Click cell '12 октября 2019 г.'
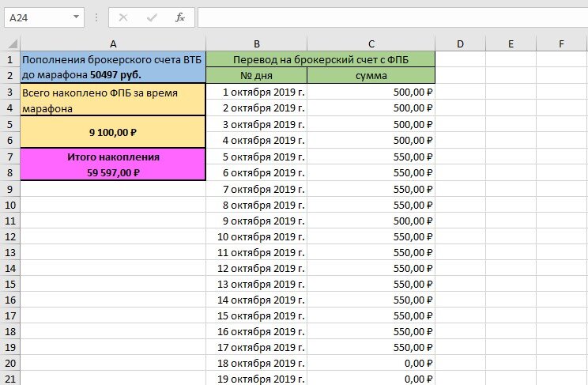Image resolution: width=588 pixels, height=385 pixels. pos(257,268)
